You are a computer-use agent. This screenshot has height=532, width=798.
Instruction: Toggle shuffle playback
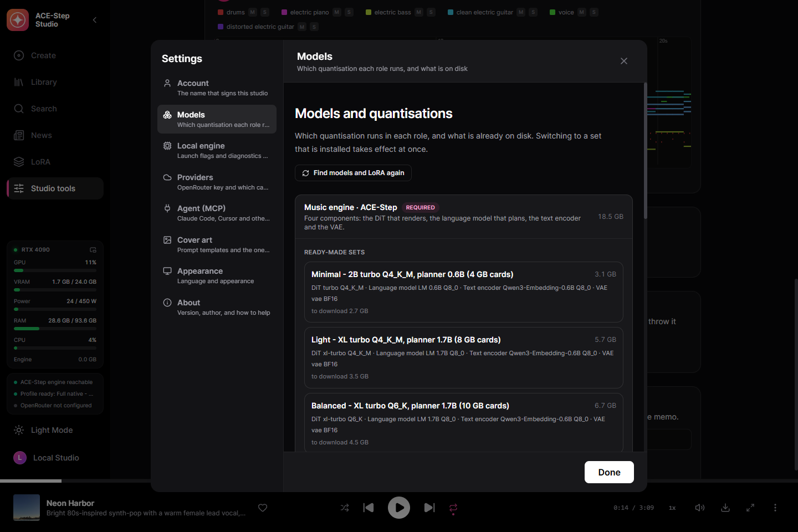345,508
